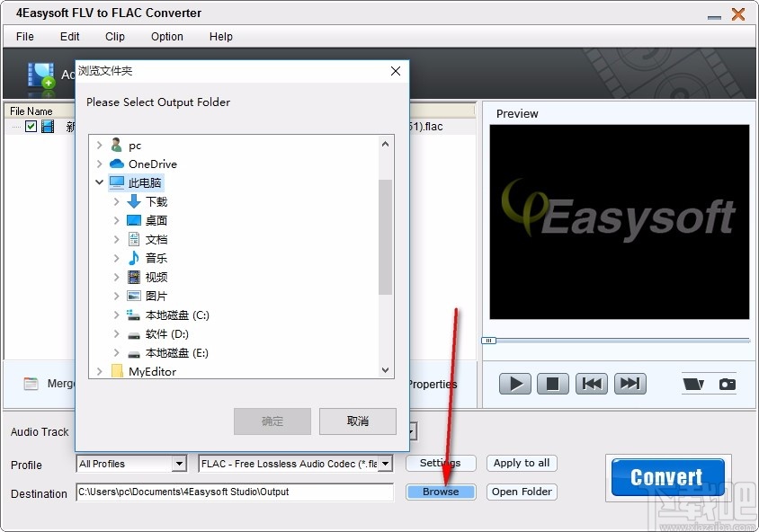
Task: Open the Option menu
Action: click(166, 37)
